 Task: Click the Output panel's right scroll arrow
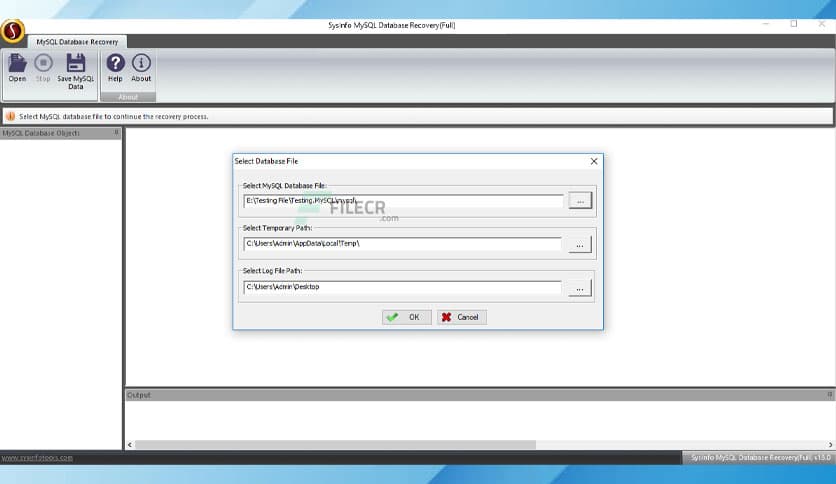830,445
